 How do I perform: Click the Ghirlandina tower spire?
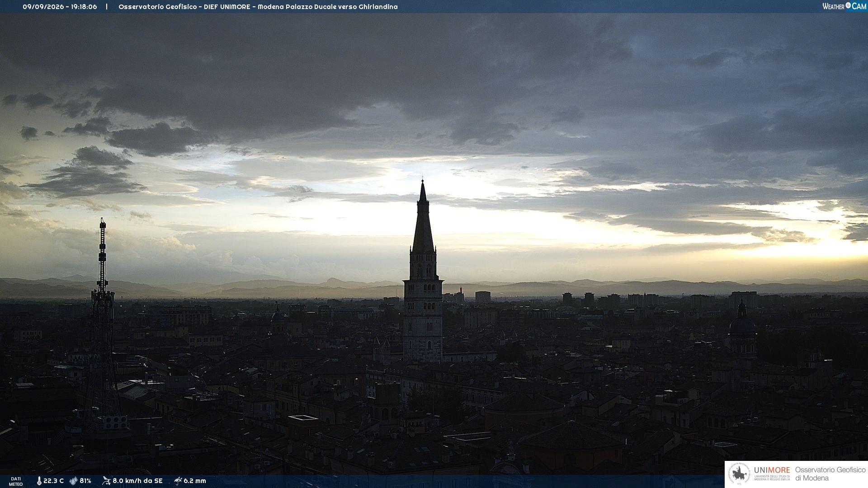(423, 217)
